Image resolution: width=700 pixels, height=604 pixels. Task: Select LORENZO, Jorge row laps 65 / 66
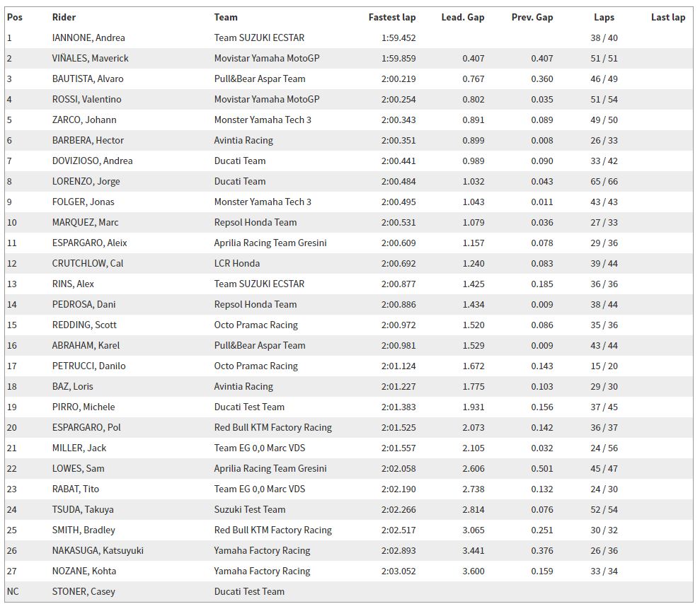[604, 182]
